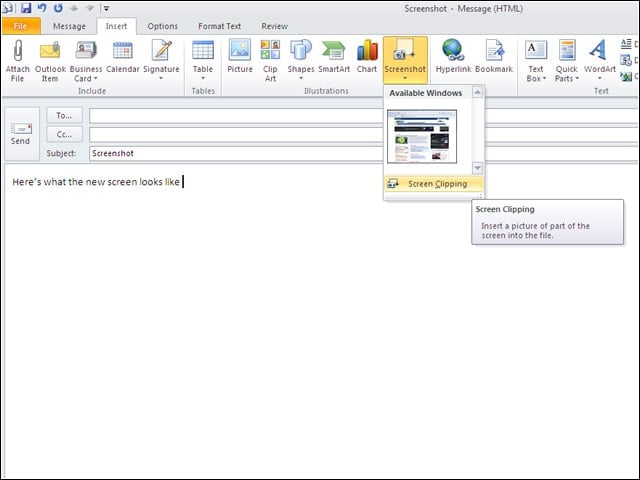The width and height of the screenshot is (640, 480).
Task: Click the Subject field containing Screenshot
Action: pyautogui.click(x=237, y=153)
